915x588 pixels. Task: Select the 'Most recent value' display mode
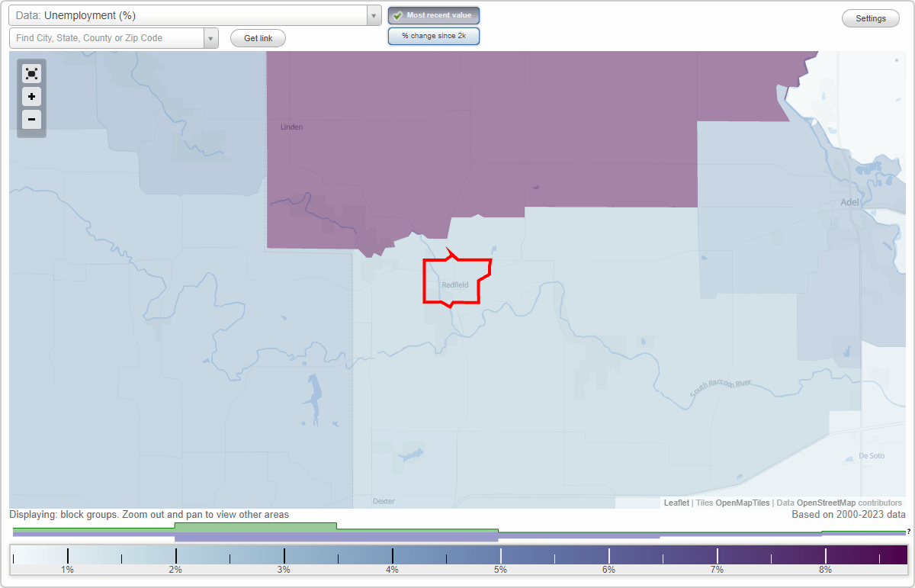433,14
